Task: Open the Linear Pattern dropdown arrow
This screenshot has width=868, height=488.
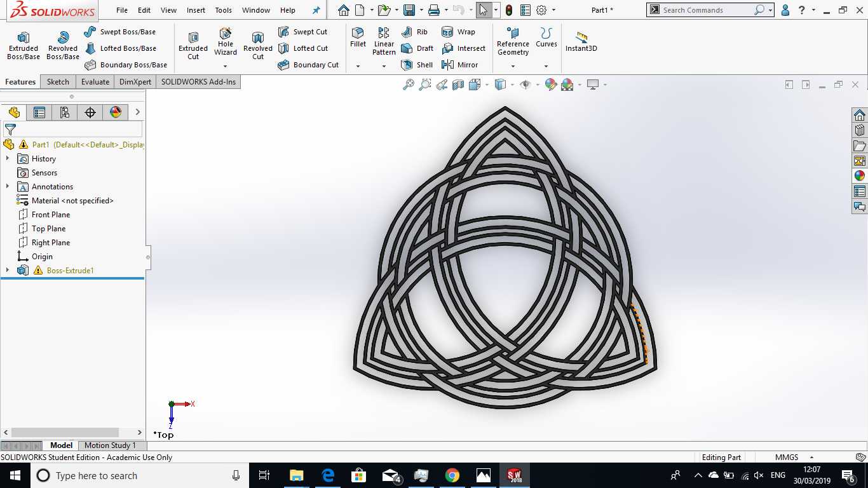Action: (x=384, y=66)
